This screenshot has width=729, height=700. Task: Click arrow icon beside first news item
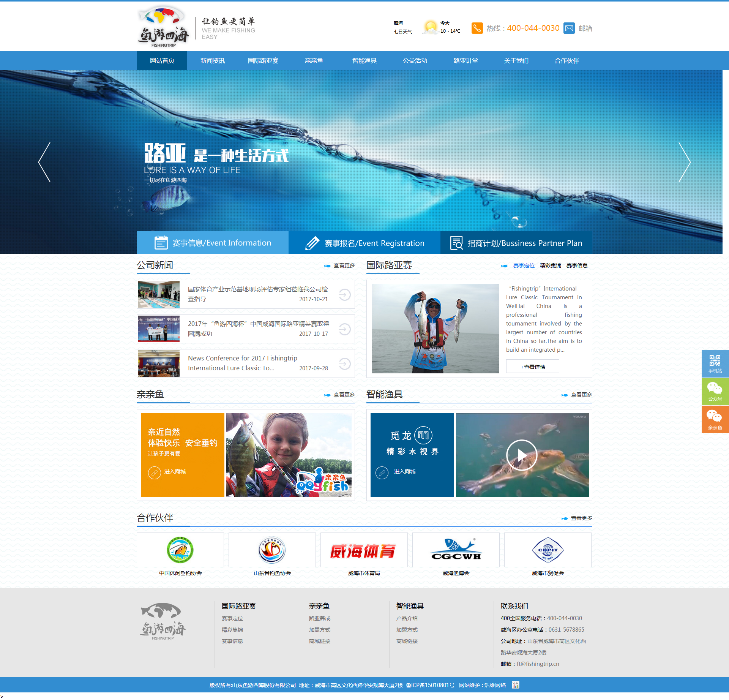(x=344, y=294)
